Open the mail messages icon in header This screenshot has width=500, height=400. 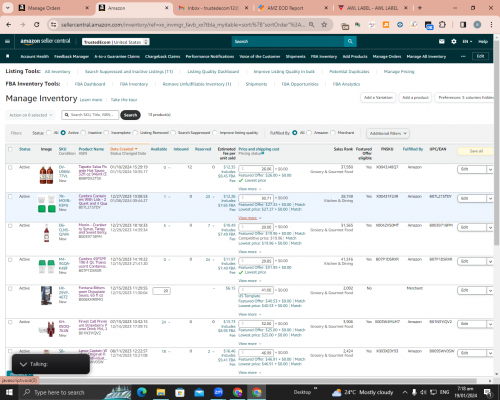(x=442, y=41)
